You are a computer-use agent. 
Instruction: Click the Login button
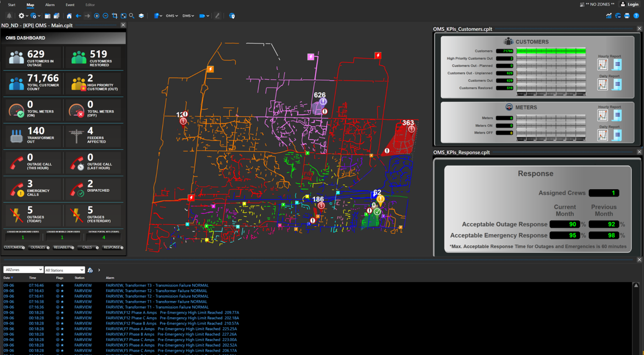630,5
